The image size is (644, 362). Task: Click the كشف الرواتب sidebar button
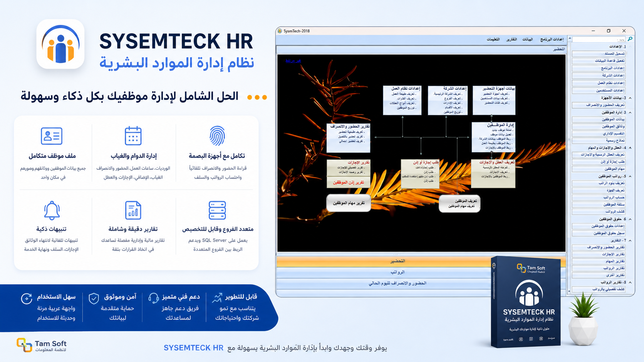coord(599,212)
